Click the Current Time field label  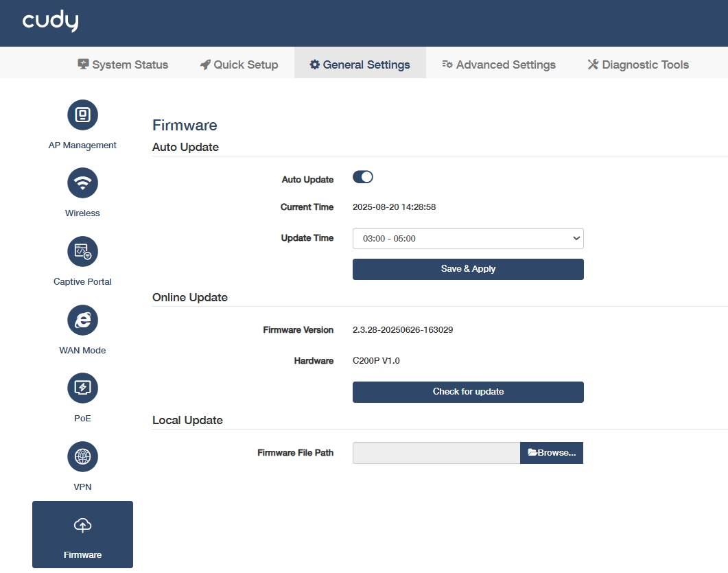coord(307,207)
